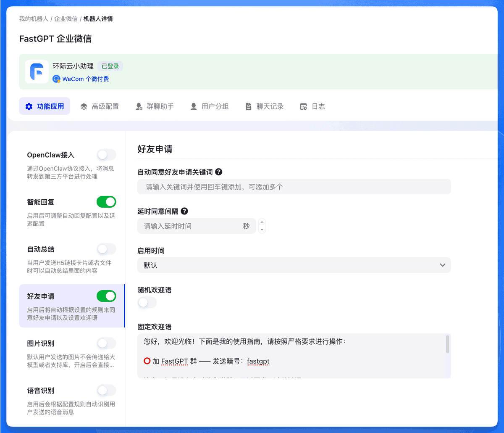
Task: Click the fastgpt keyword in the welcome message
Action: (x=258, y=361)
